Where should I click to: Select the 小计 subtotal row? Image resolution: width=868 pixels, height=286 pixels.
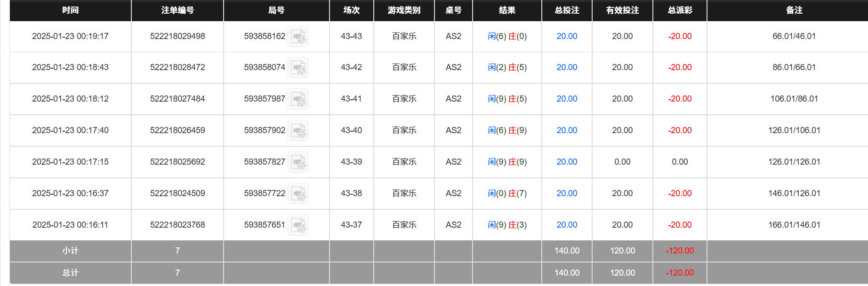pos(69,251)
